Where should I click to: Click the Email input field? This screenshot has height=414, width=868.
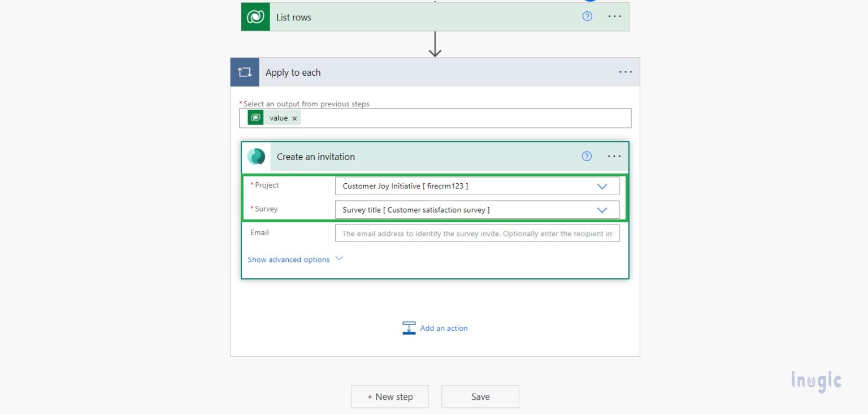[x=477, y=233]
